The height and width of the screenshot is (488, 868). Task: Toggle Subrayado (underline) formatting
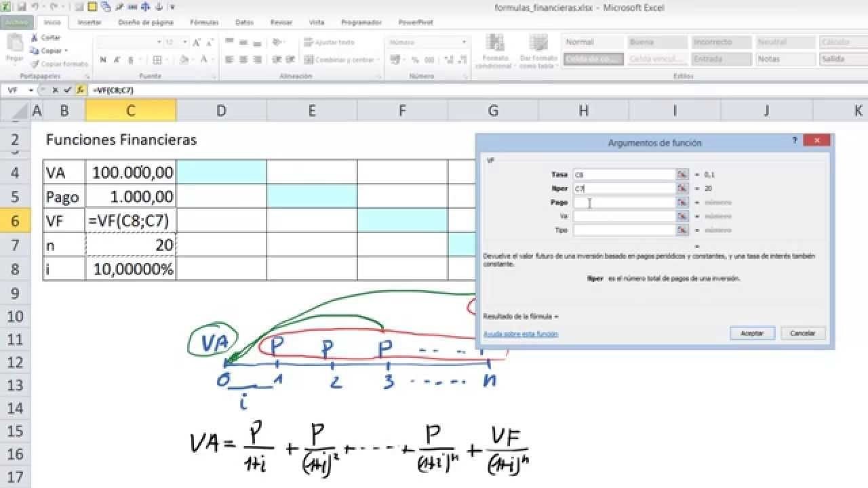(x=130, y=60)
